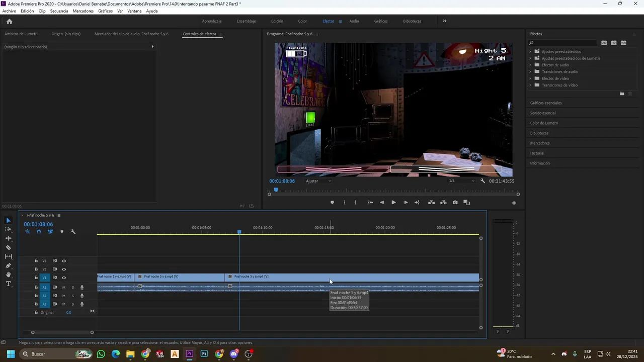
Task: Select the Type text tool
Action: (x=8, y=284)
